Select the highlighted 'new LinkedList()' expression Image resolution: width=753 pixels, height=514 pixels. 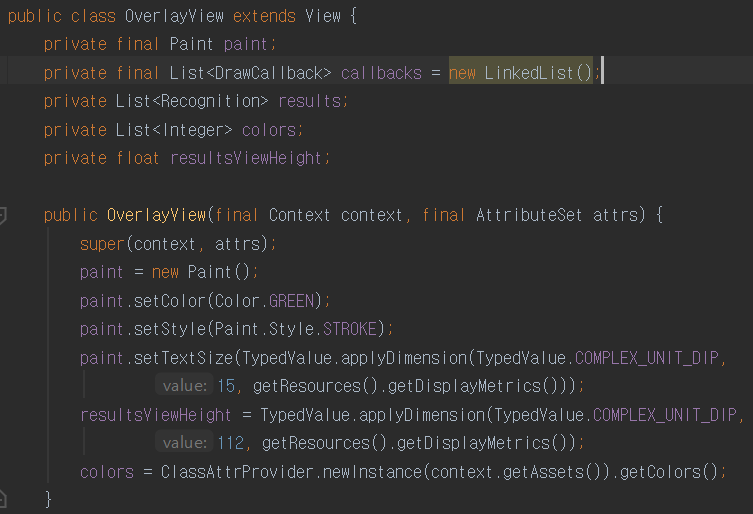click(521, 73)
